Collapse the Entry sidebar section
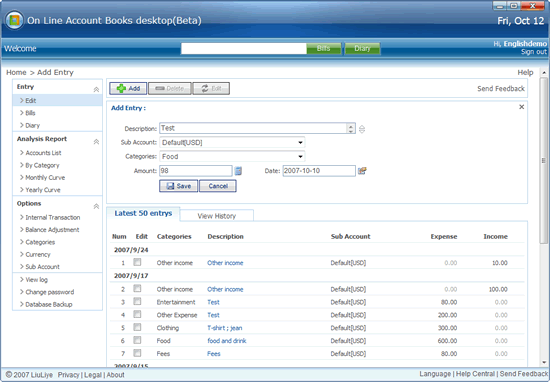The width and height of the screenshot is (550, 382). coord(96,90)
